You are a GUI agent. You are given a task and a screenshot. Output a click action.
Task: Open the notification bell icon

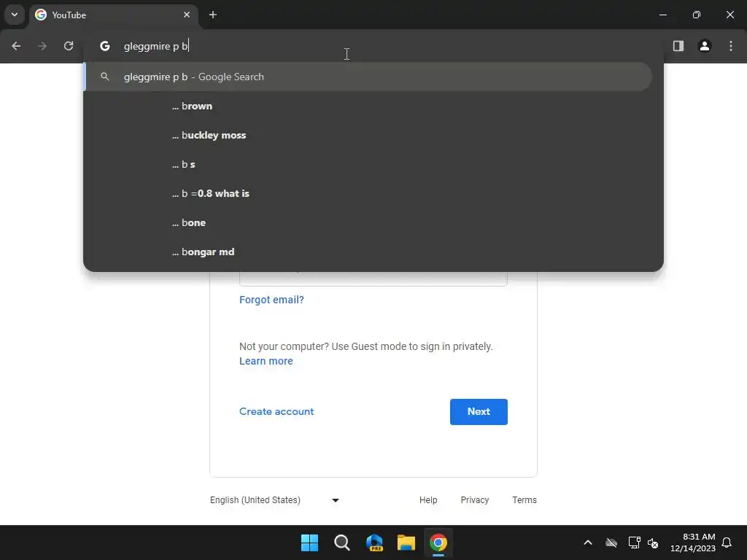pos(727,542)
